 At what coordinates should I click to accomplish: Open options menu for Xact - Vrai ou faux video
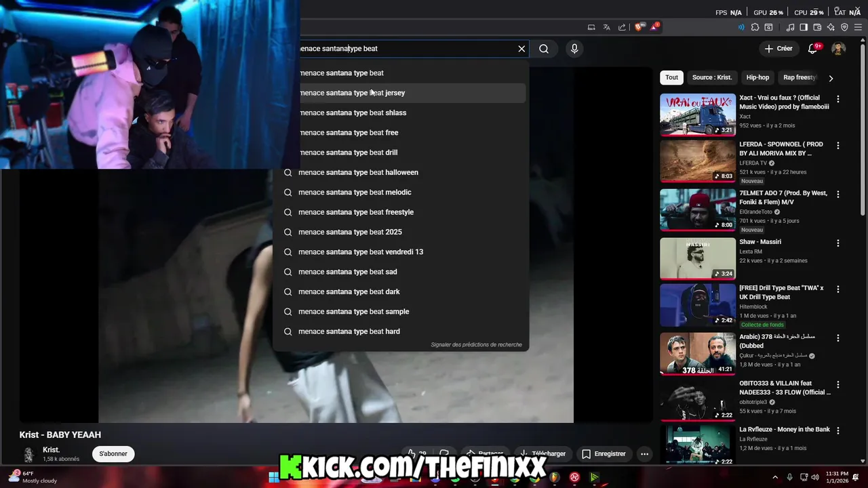[838, 99]
